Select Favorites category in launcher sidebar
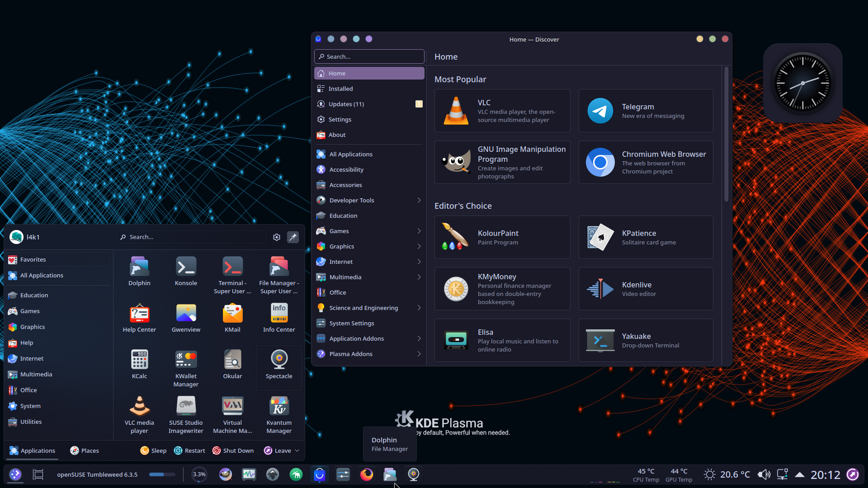This screenshot has height=488, width=868. point(58,259)
